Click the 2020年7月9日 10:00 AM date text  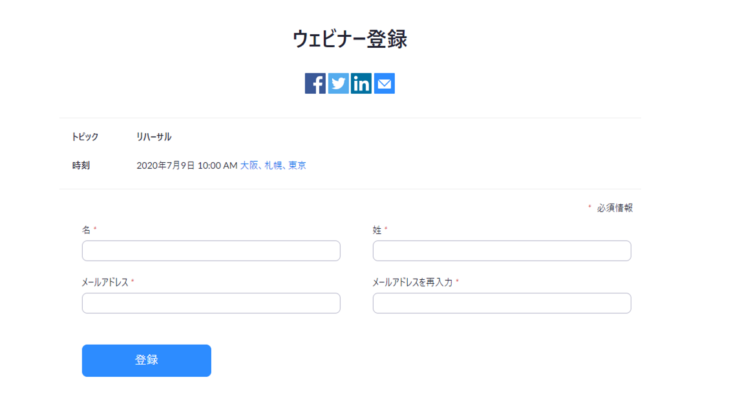pos(187,166)
